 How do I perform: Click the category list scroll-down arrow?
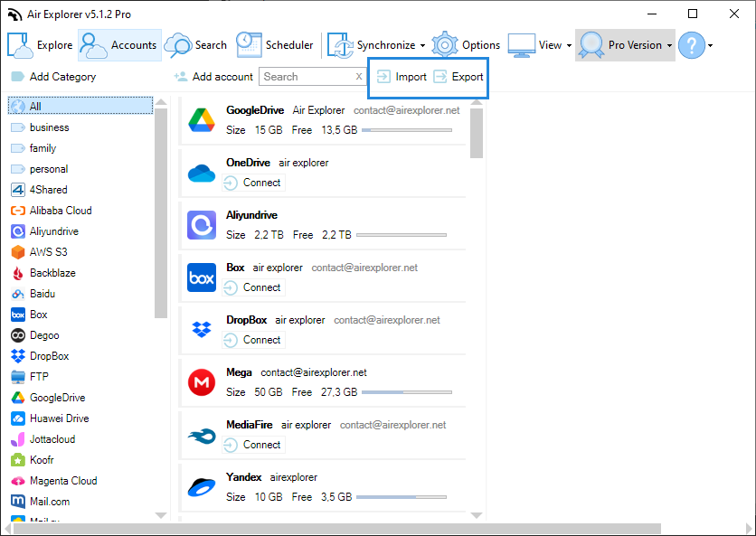(161, 515)
